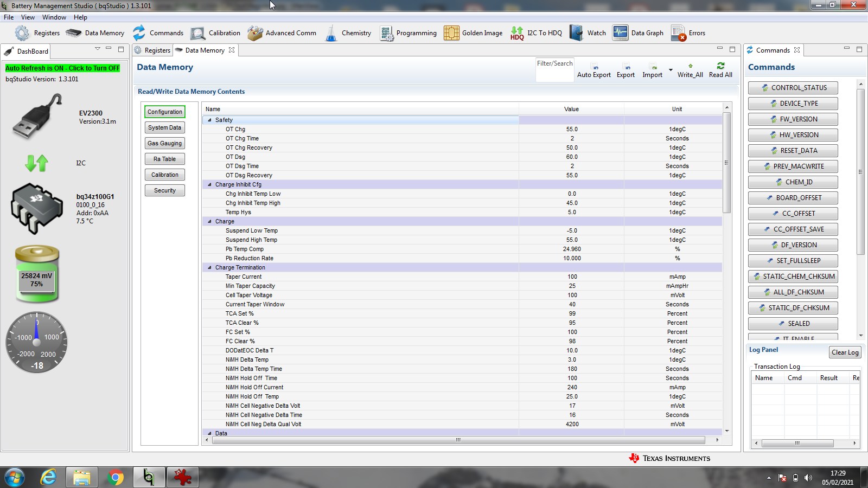Click the Read All refresh icon
The height and width of the screenshot is (488, 868).
[x=720, y=66]
